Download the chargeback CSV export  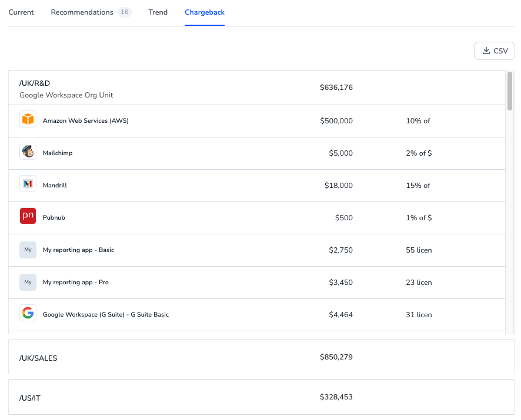495,51
